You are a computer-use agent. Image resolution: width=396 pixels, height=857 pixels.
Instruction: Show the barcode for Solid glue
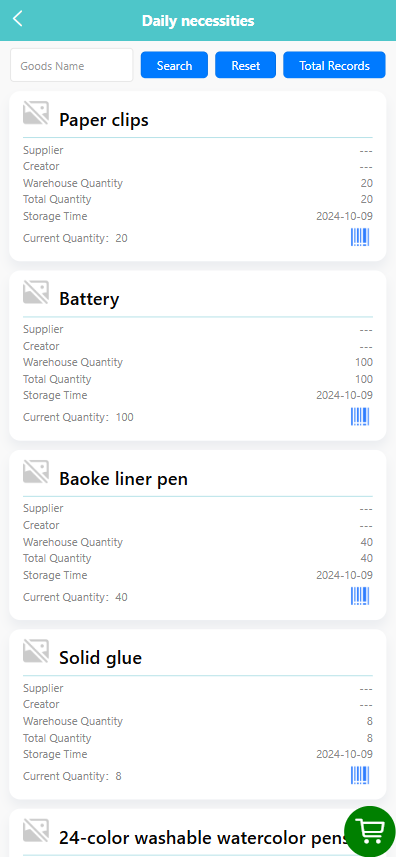point(360,775)
